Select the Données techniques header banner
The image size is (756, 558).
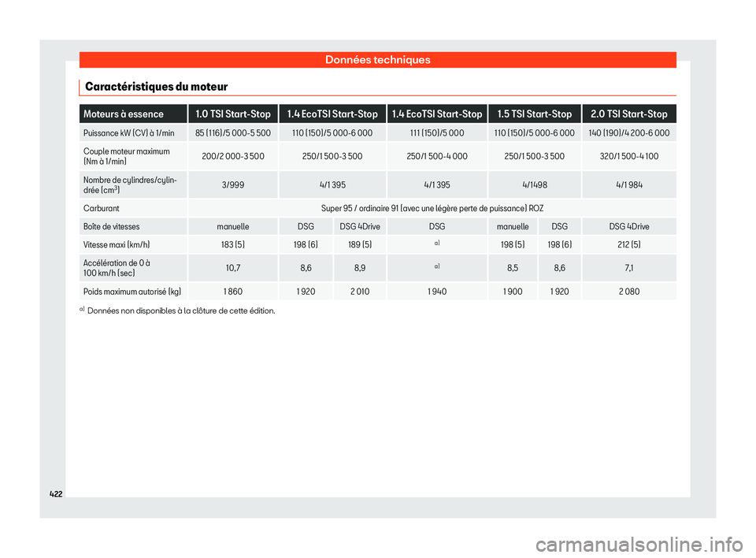point(377,59)
